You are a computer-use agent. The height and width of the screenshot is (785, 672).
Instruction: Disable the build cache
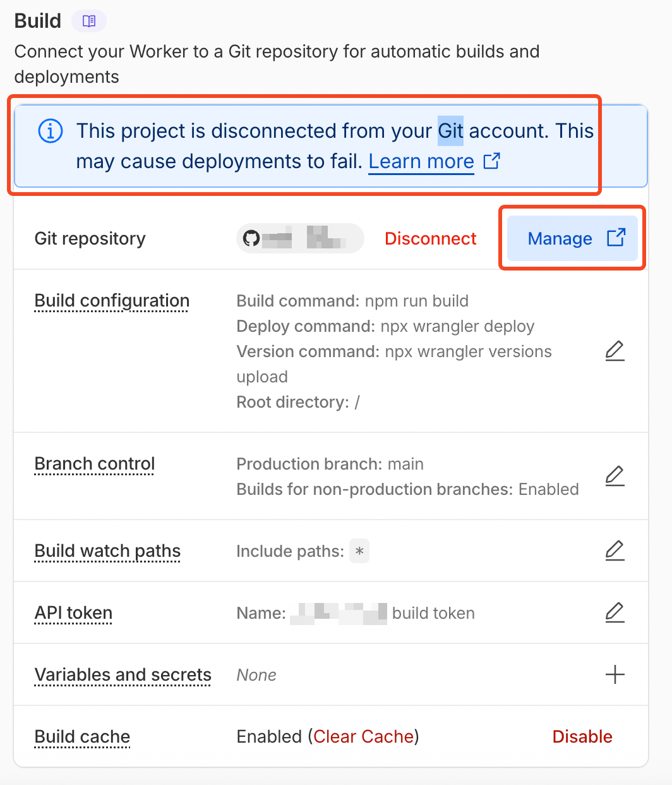coord(582,736)
